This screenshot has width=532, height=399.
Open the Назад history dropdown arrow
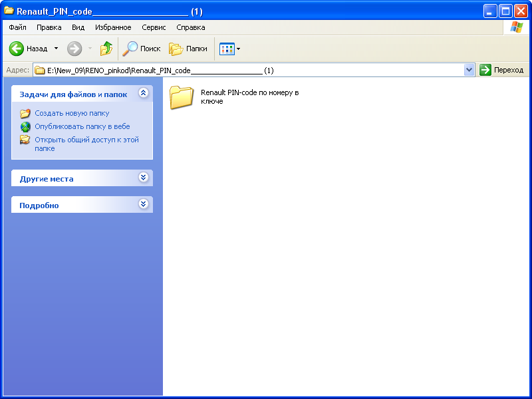[56, 49]
